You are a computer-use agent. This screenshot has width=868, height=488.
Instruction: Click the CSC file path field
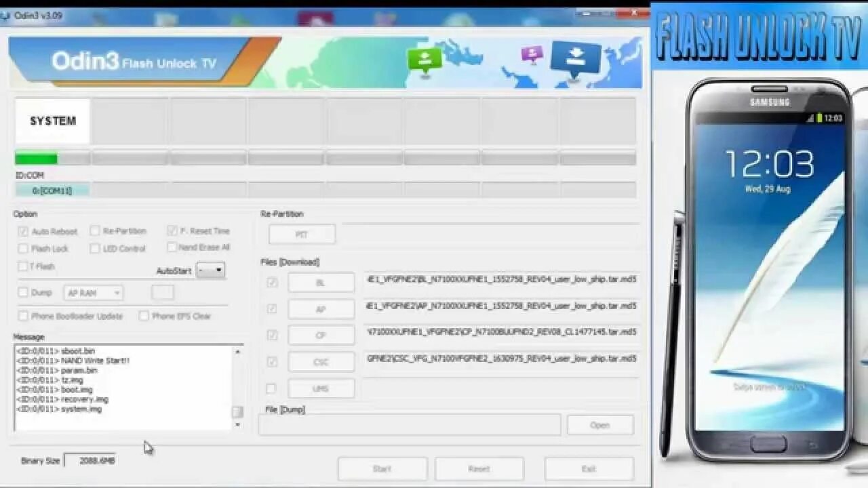tap(501, 359)
